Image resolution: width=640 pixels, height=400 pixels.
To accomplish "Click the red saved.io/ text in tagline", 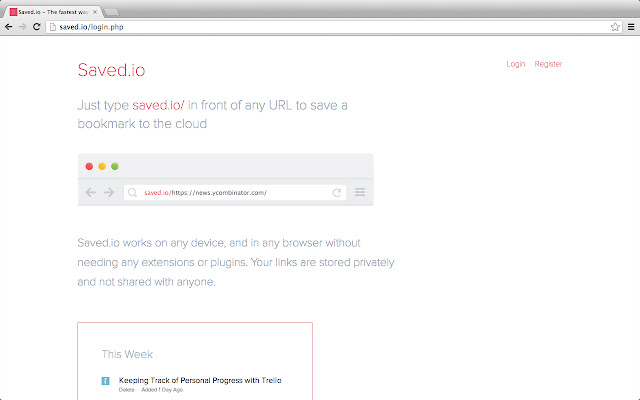I will click(158, 105).
